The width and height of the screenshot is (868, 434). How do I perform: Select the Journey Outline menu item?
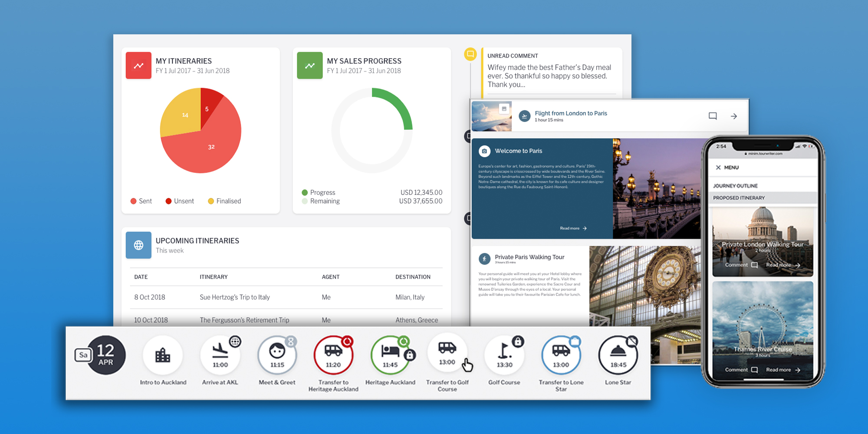735,186
